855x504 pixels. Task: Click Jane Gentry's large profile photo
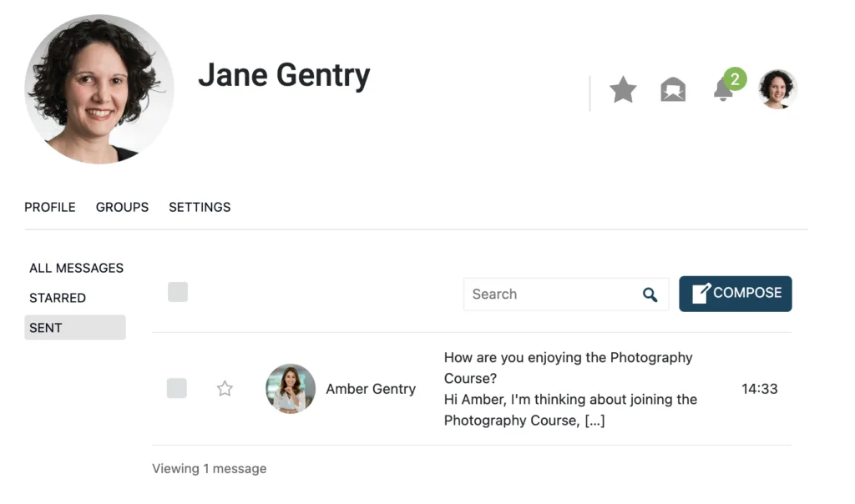(99, 88)
